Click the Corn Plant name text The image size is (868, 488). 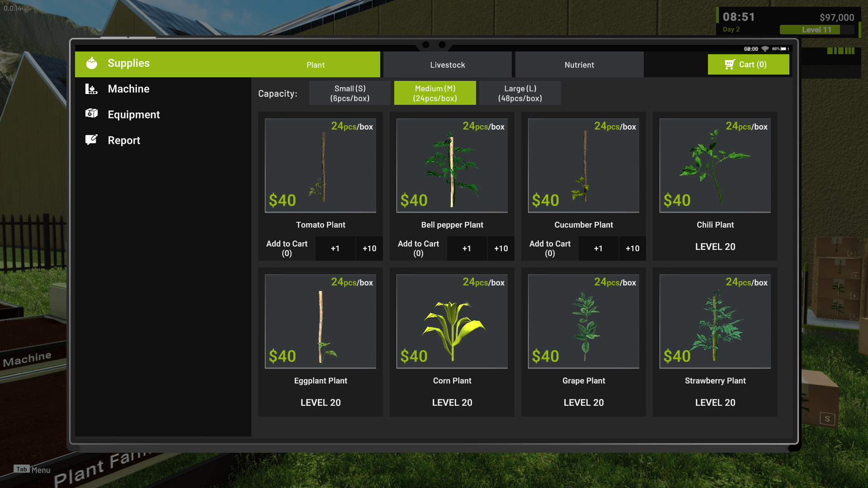click(452, 381)
